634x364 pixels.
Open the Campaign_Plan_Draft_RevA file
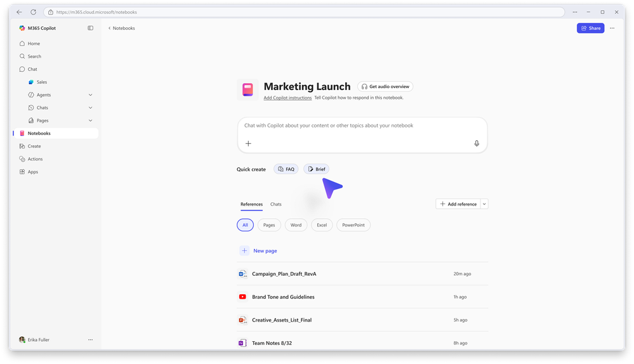click(x=284, y=274)
